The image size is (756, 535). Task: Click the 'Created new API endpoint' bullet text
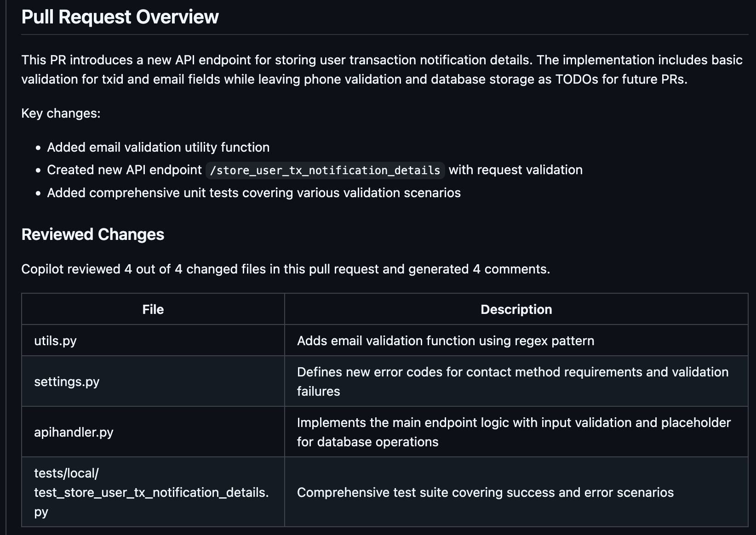(x=124, y=170)
